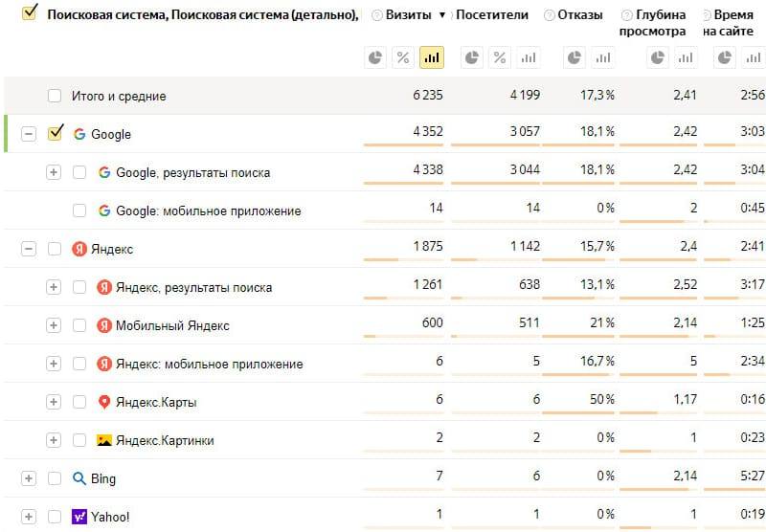This screenshot has height=532, width=766.
Task: Click help icon next to Отказы
Action: (x=550, y=15)
